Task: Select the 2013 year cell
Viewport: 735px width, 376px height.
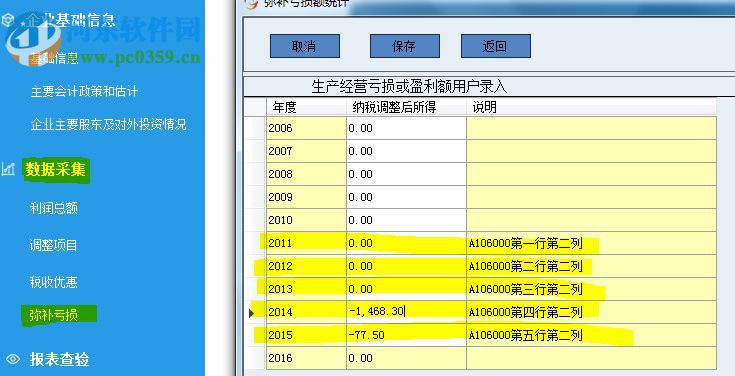Action: [x=307, y=289]
